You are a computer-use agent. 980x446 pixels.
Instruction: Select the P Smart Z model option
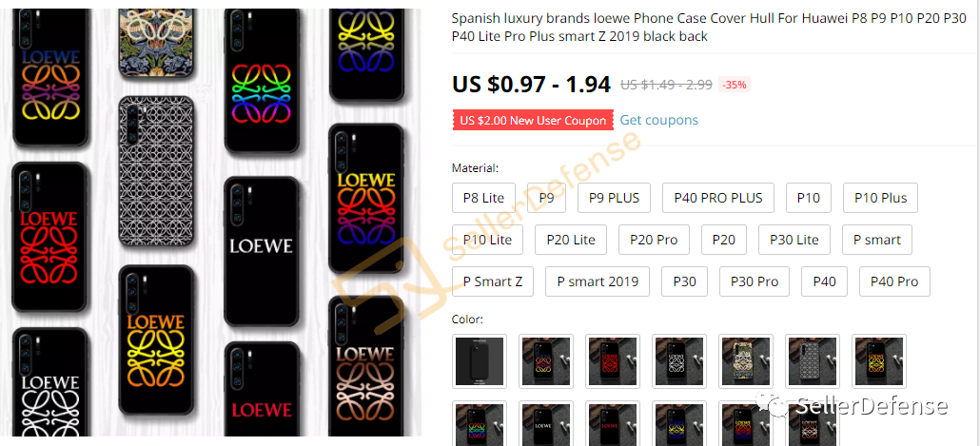click(x=493, y=281)
